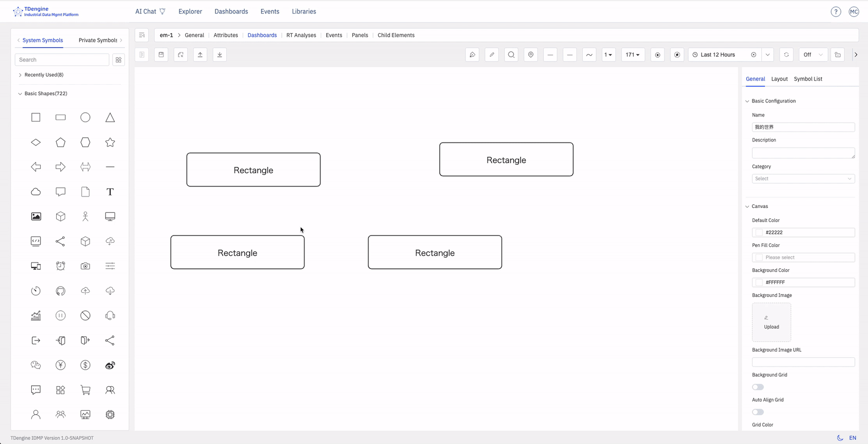Click the dashboard Name input field

point(803,127)
